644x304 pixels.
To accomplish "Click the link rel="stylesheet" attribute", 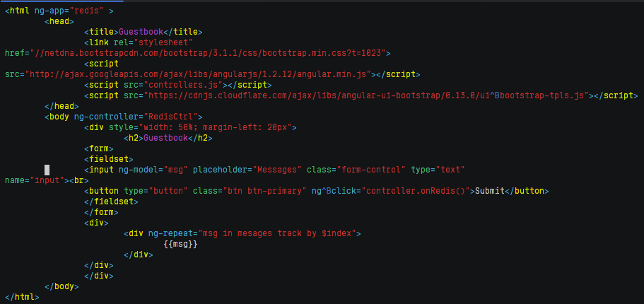I will click(153, 42).
